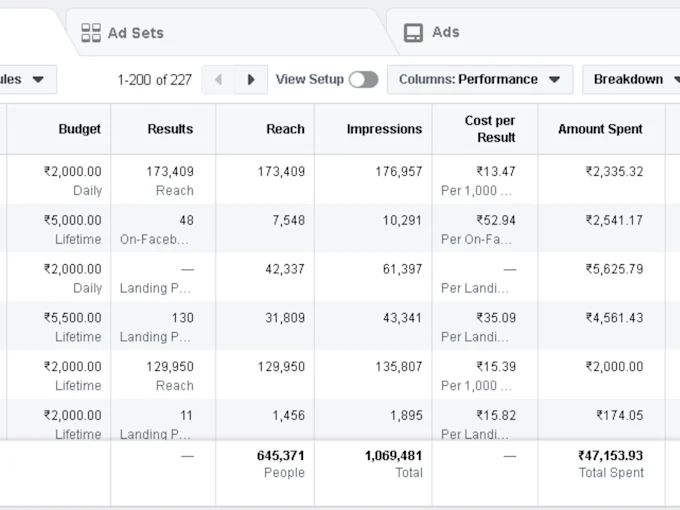Screen dimensions: 680x510
Task: Sort by the Budget column header
Action: click(79, 129)
